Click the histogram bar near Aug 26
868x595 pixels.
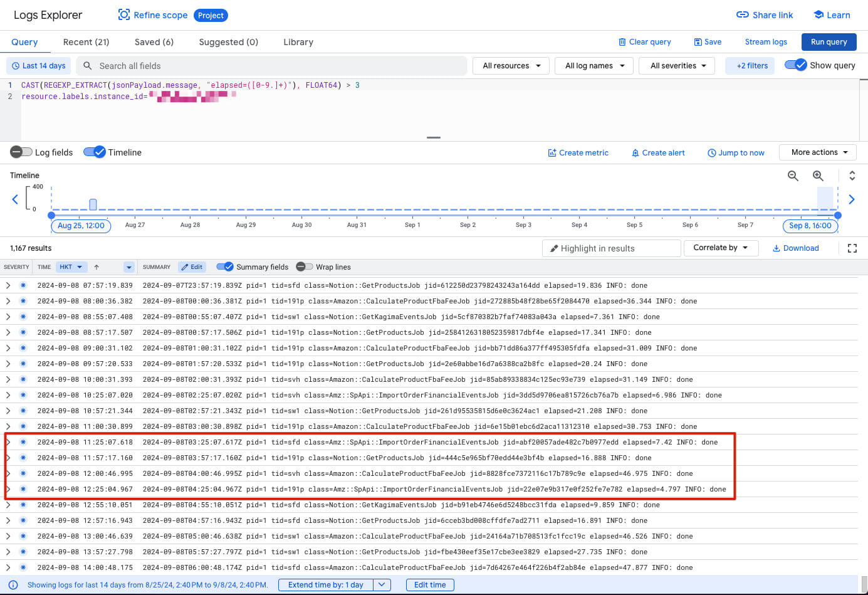(x=93, y=204)
